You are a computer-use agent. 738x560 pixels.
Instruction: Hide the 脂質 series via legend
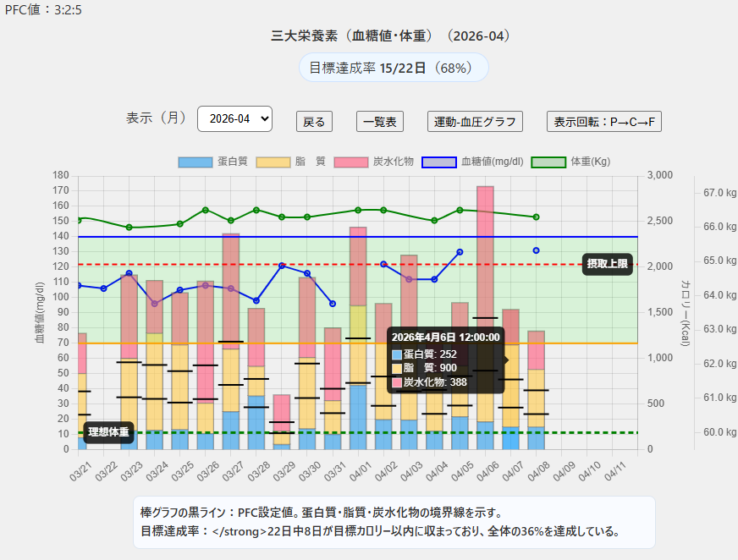288,162
